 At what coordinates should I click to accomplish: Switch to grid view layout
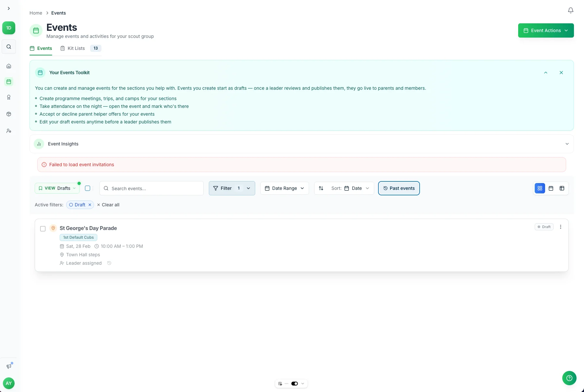click(540, 188)
